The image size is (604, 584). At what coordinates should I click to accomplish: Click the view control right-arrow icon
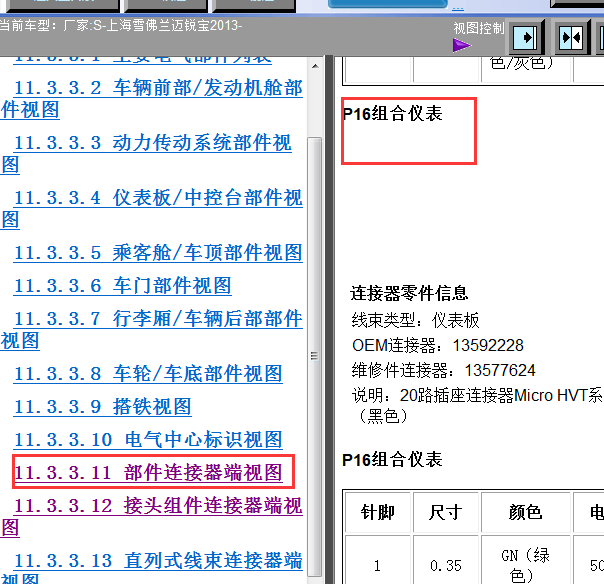click(525, 37)
